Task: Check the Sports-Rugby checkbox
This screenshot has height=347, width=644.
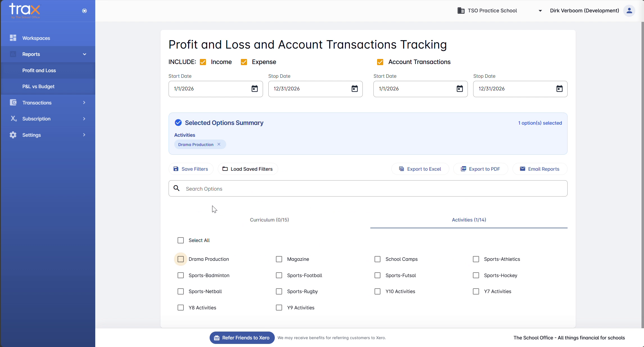Action: (279, 291)
